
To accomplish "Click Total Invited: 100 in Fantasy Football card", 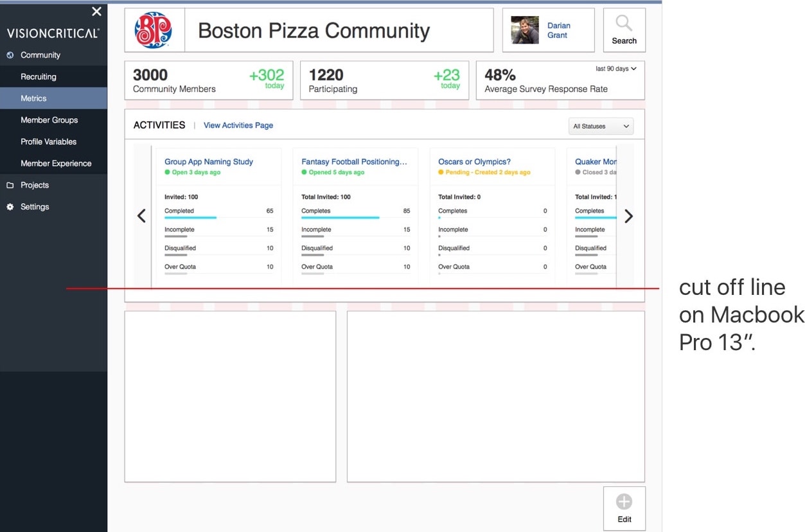I will coord(326,197).
